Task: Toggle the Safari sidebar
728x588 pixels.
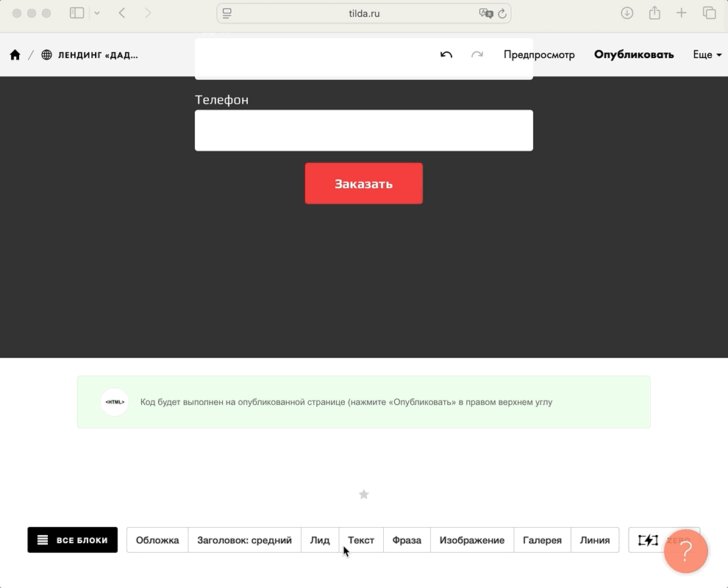Action: click(76, 13)
